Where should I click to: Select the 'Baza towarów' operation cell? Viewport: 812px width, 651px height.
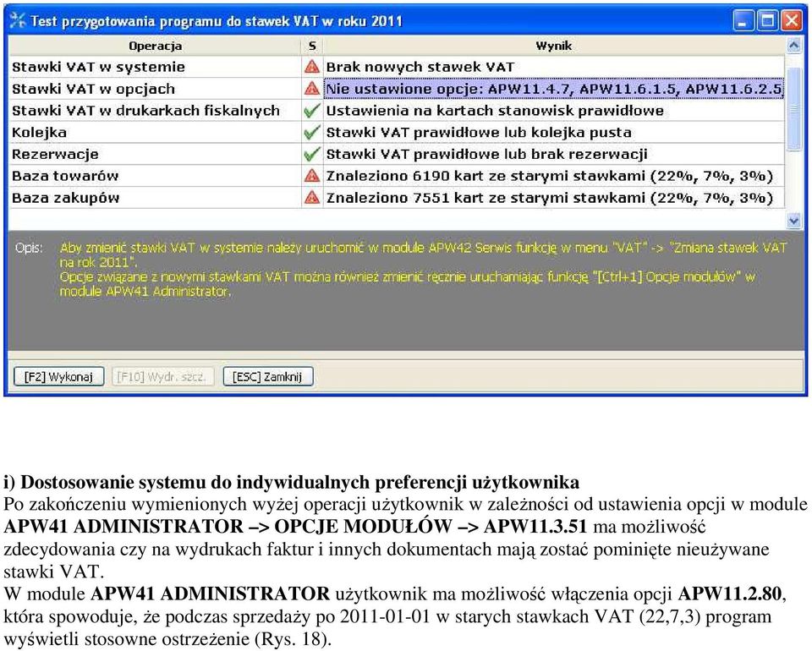click(155, 176)
